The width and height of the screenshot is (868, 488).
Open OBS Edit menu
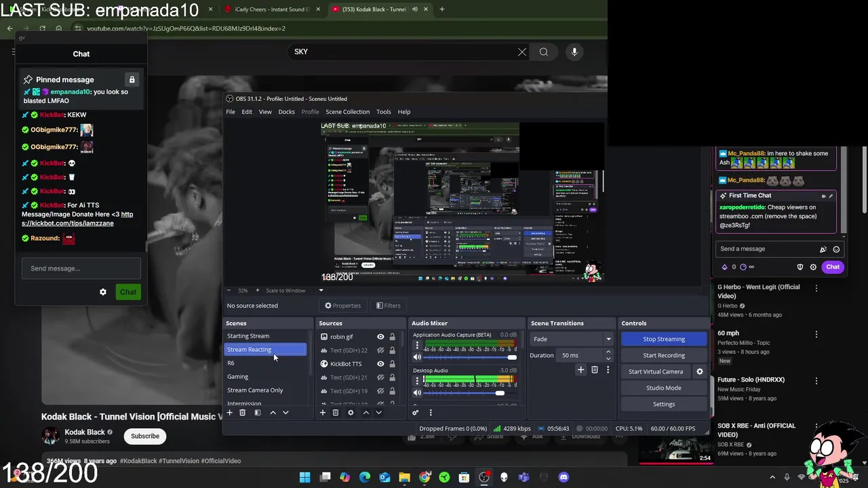pos(247,112)
